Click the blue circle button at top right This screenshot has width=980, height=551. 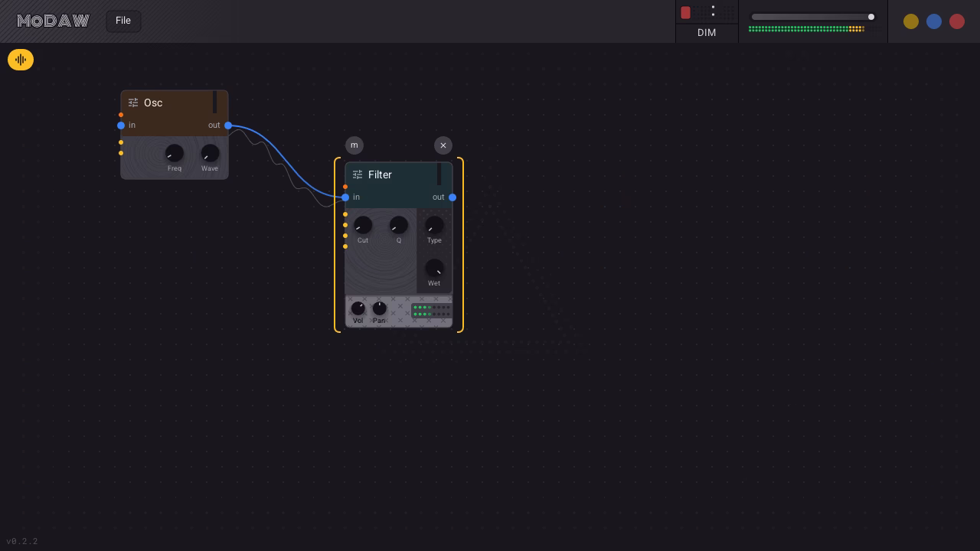(x=934, y=21)
